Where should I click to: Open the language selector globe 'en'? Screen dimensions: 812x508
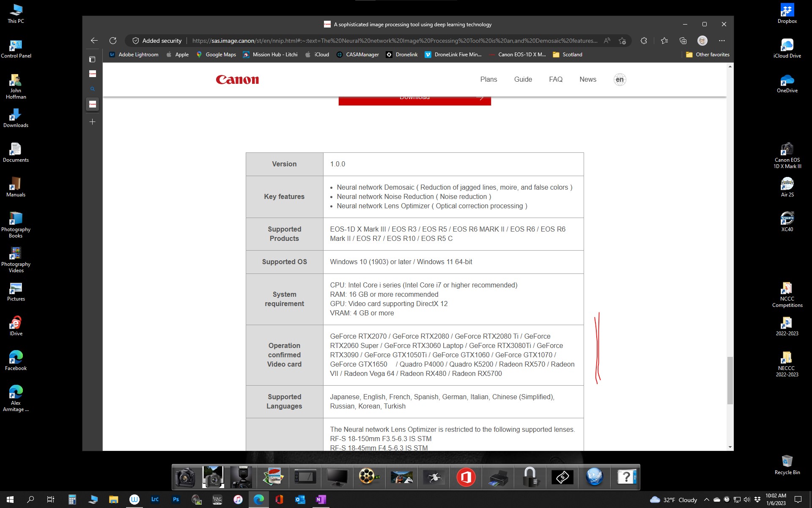click(x=620, y=80)
